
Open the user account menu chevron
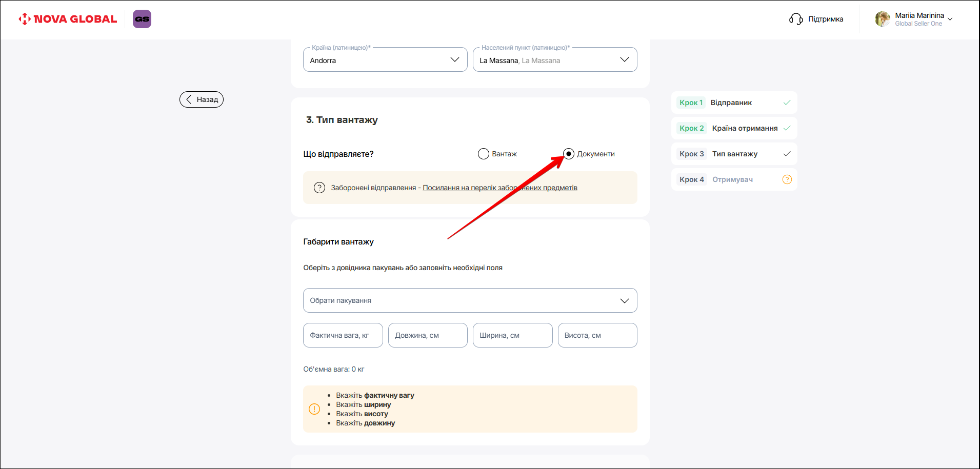[x=950, y=19]
